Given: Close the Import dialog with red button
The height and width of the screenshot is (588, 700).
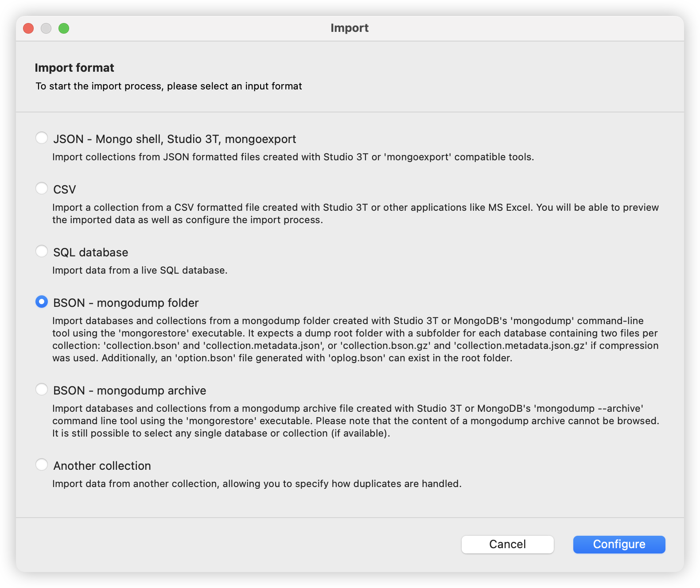Looking at the screenshot, I should coord(28,28).
